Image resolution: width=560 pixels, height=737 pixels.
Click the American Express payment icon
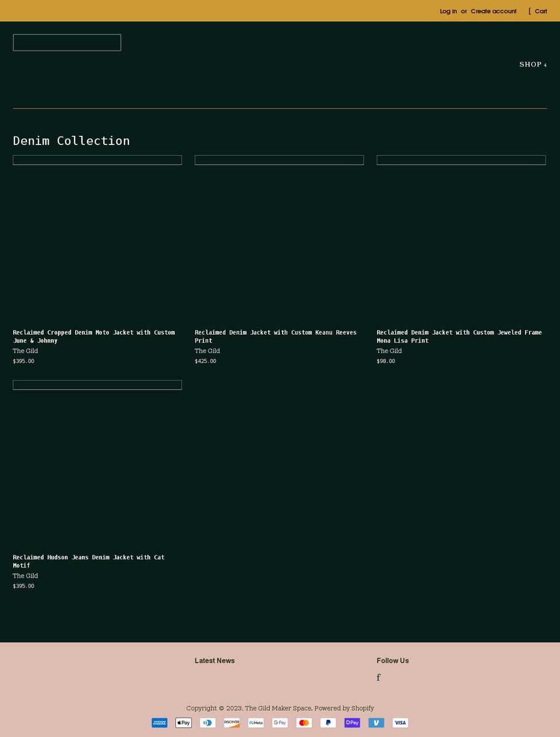tap(159, 723)
